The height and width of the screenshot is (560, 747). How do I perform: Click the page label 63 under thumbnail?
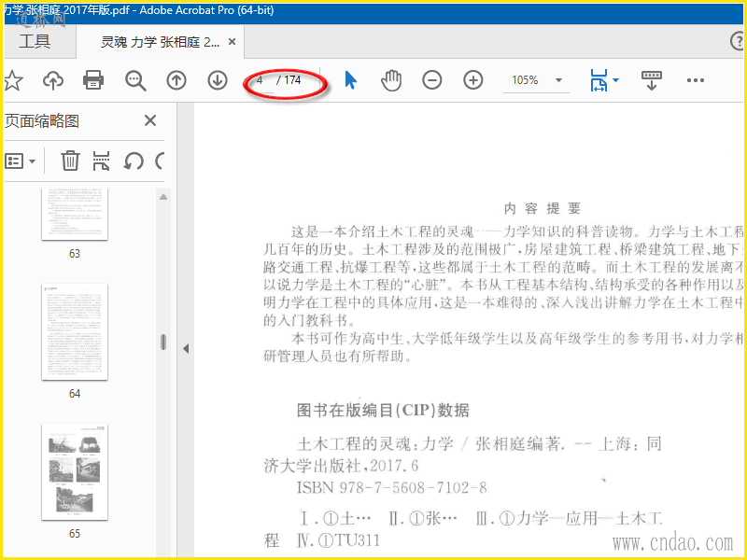[x=75, y=253]
